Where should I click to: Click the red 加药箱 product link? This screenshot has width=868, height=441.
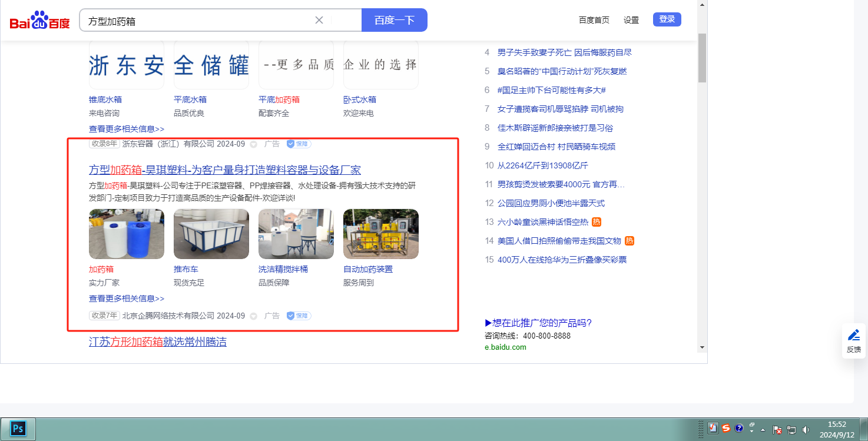coord(101,269)
